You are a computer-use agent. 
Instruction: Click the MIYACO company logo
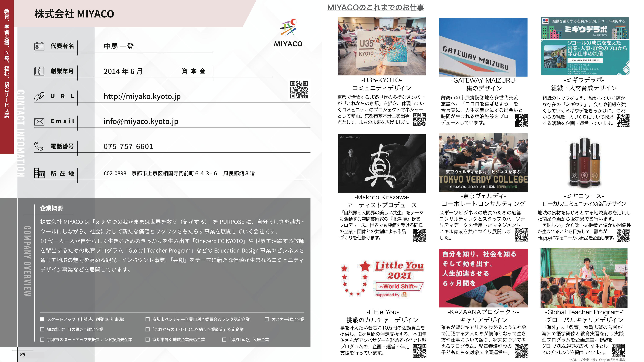point(288,33)
